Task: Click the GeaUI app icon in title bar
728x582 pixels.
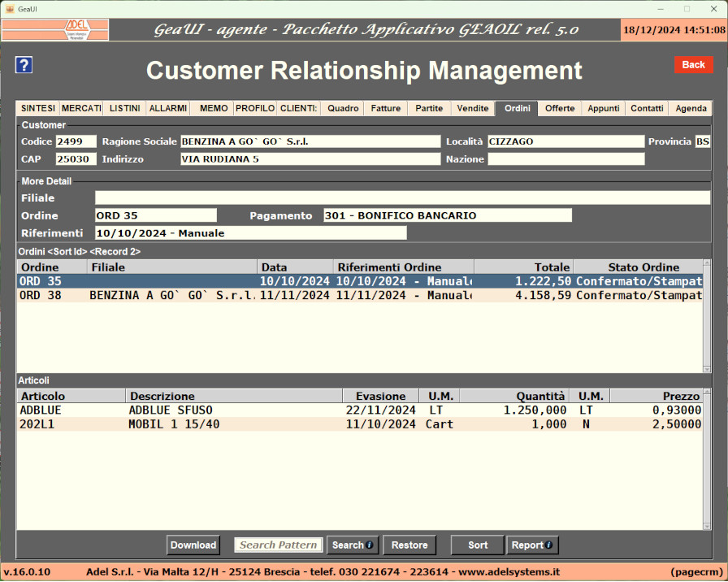Action: (x=10, y=9)
